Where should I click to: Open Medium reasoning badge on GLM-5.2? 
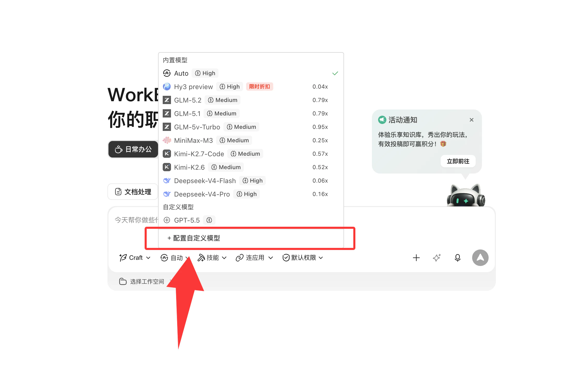pos(223,100)
